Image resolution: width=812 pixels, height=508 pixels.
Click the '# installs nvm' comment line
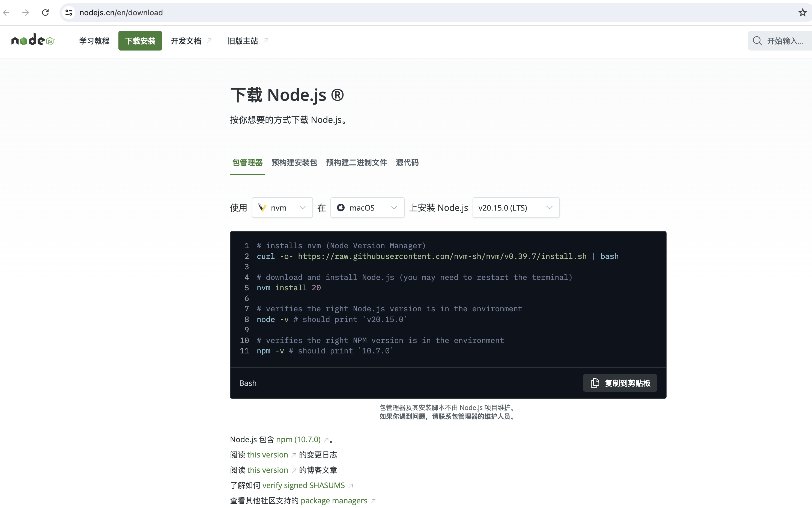341,246
